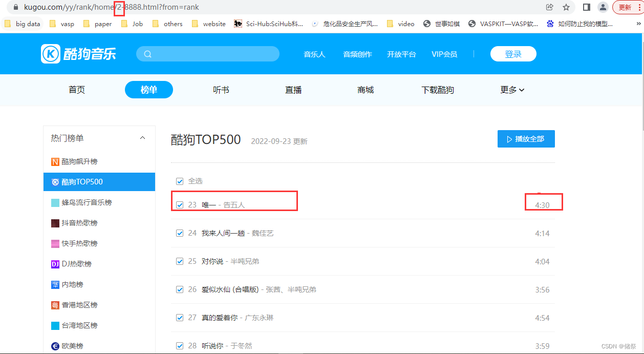Open the 直播 section
The image size is (644, 354).
(x=293, y=90)
